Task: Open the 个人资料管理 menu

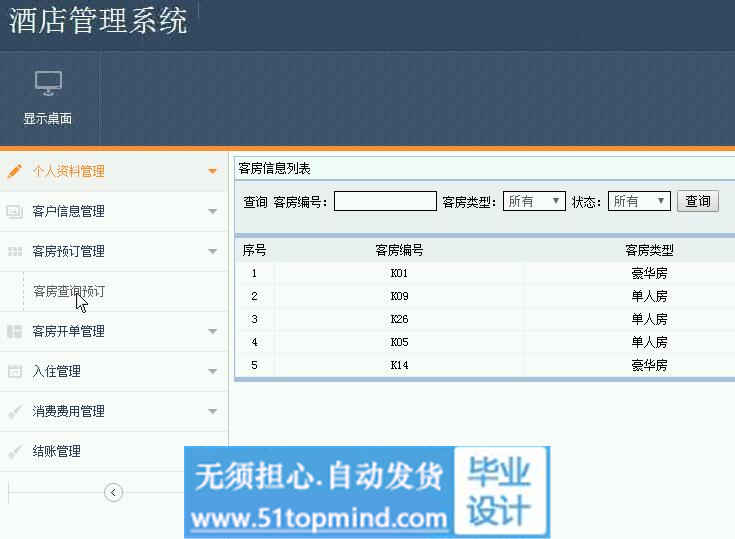Action: [x=68, y=172]
